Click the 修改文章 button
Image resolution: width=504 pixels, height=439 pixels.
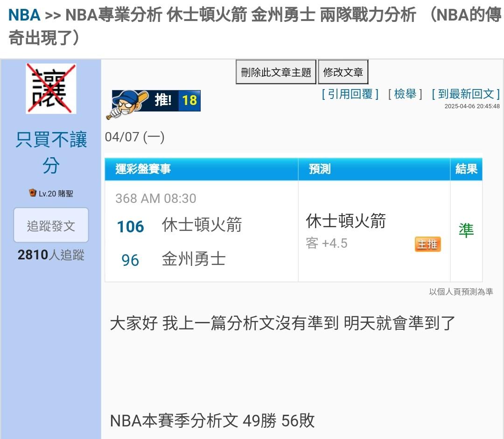pos(343,72)
